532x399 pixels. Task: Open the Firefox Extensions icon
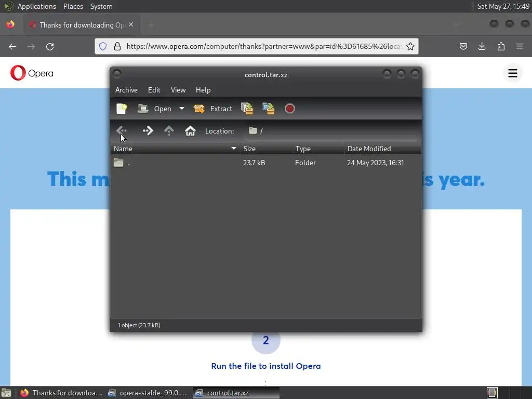(x=501, y=46)
